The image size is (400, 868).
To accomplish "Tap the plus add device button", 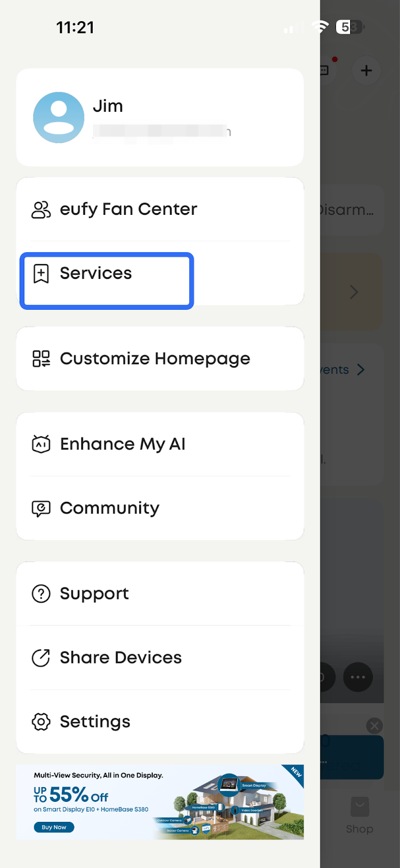I will click(x=366, y=71).
